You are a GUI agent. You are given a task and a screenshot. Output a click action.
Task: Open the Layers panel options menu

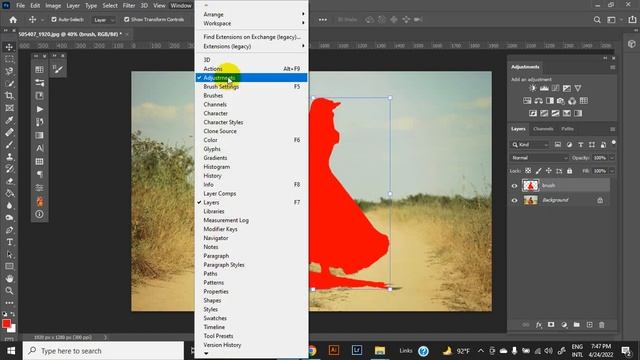(612, 129)
